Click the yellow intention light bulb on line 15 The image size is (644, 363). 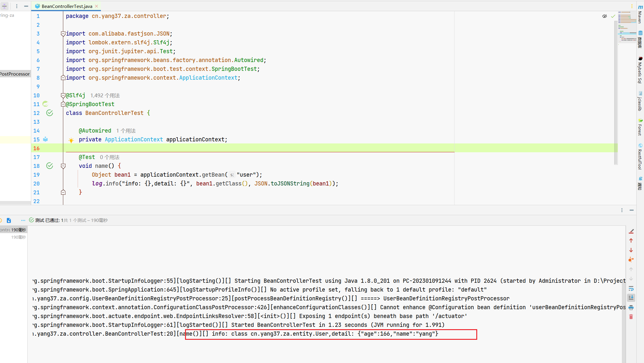pos(71,140)
